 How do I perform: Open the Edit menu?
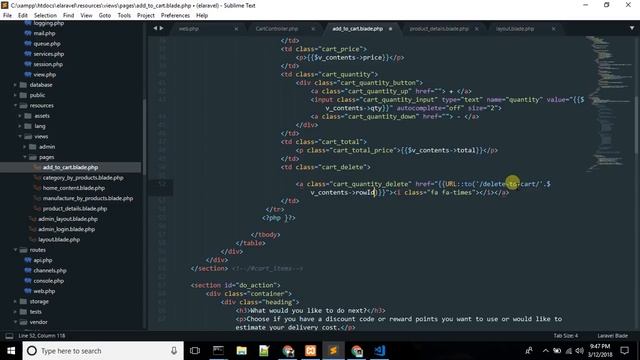(x=23, y=16)
